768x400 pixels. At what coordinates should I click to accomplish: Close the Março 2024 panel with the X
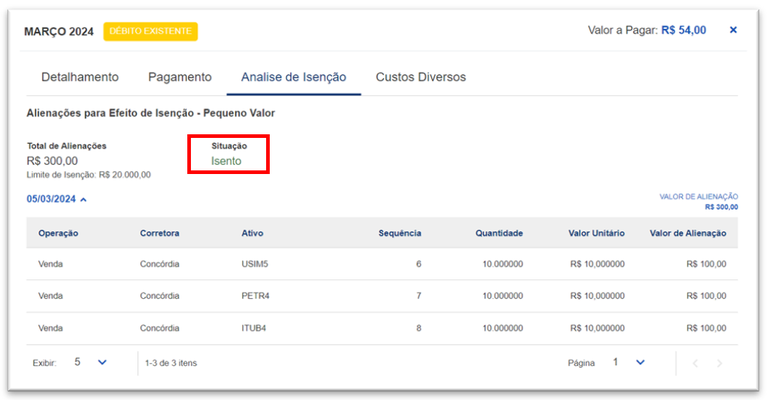(733, 30)
